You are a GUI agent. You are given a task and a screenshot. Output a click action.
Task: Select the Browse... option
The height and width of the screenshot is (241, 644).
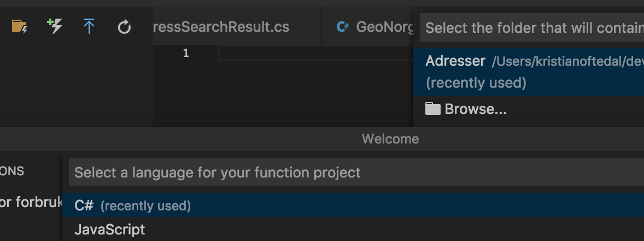[476, 109]
